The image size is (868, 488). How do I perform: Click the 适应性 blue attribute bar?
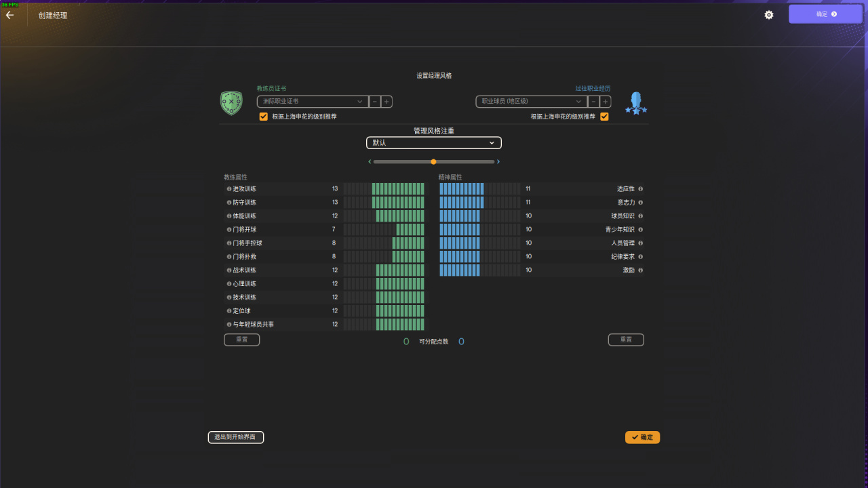[479, 189]
